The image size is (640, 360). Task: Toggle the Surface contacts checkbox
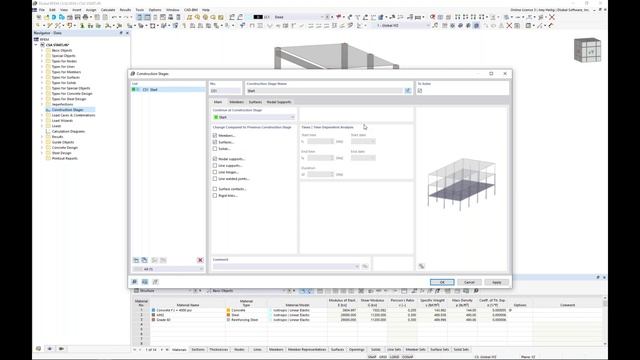[x=215, y=189]
